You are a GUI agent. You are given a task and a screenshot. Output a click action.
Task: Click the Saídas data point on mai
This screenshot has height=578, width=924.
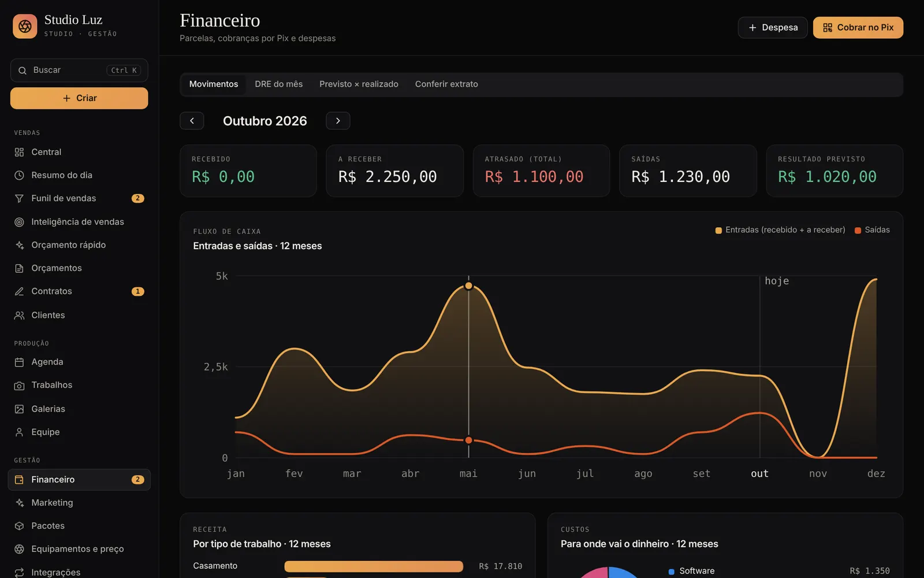pyautogui.click(x=468, y=440)
